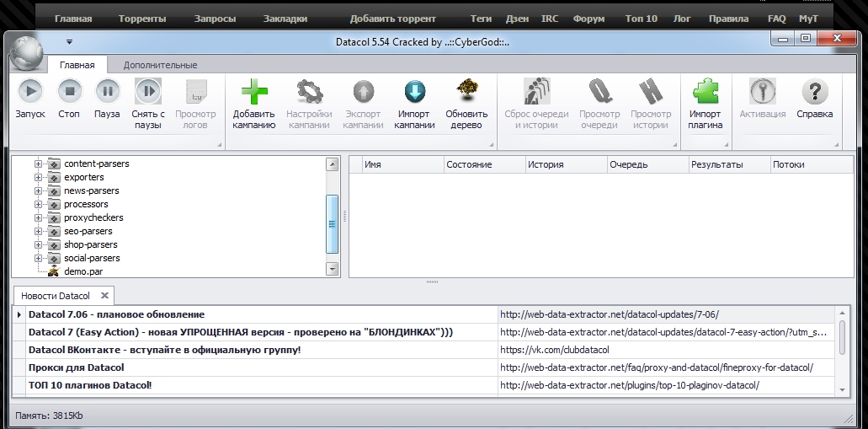Sort by the Потоки column header
The height and width of the screenshot is (429, 868).
[x=812, y=164]
